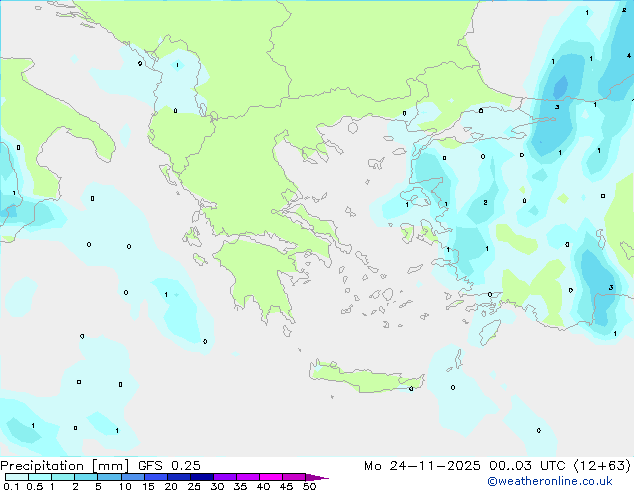The width and height of the screenshot is (634, 490).
Task: Click the 1–2 mm legend swatch
Action: [63, 477]
